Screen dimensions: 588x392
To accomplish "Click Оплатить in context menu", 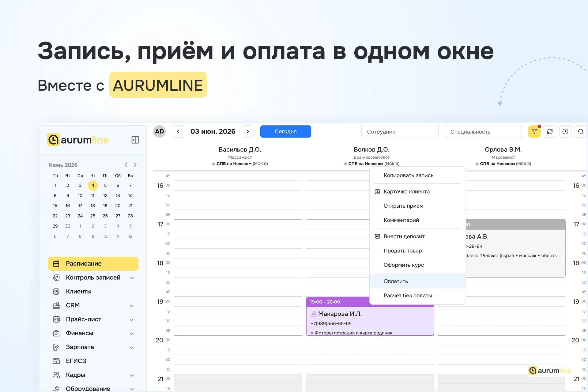I will coord(418,281).
